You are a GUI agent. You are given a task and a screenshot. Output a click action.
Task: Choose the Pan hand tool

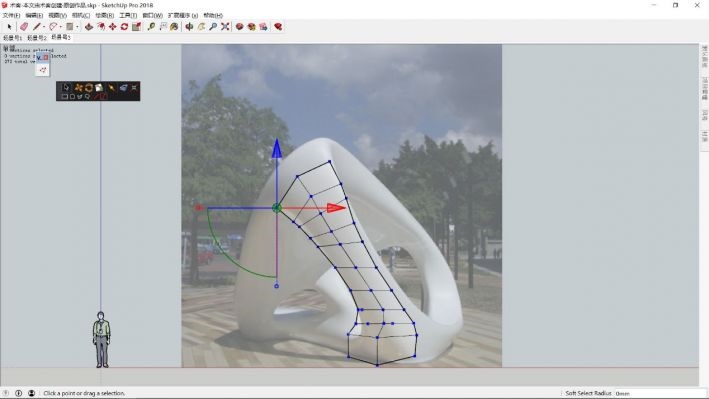[x=201, y=27]
